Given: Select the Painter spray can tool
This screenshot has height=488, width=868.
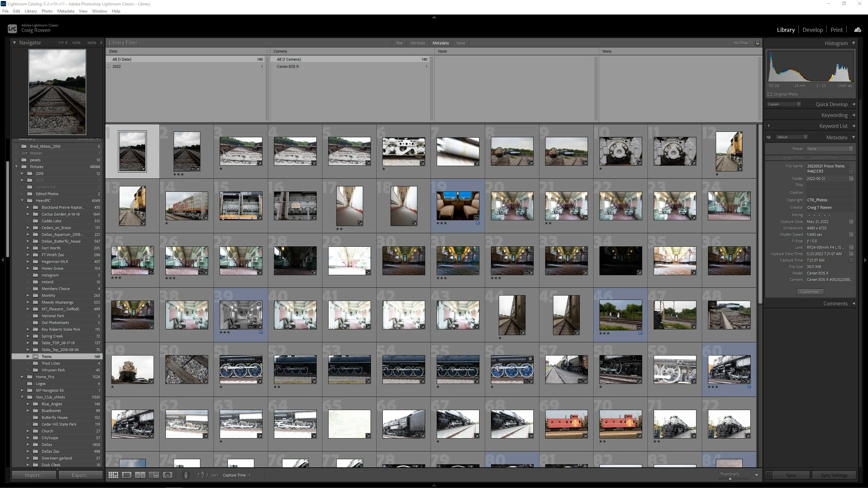Looking at the screenshot, I should point(186,475).
